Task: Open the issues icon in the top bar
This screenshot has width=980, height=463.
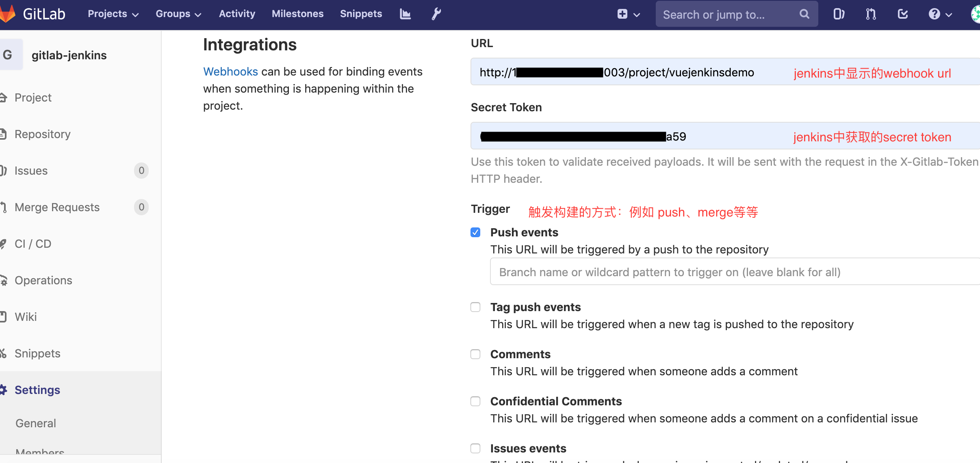Action: (839, 13)
